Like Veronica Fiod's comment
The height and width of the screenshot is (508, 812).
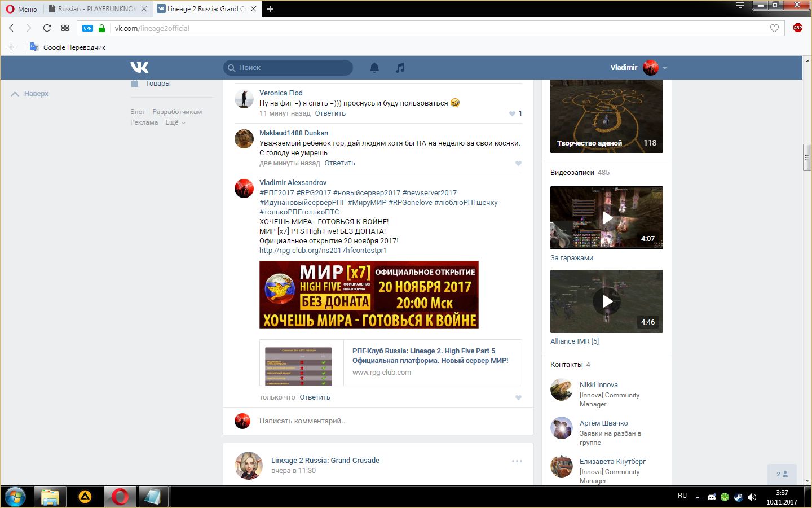(512, 113)
